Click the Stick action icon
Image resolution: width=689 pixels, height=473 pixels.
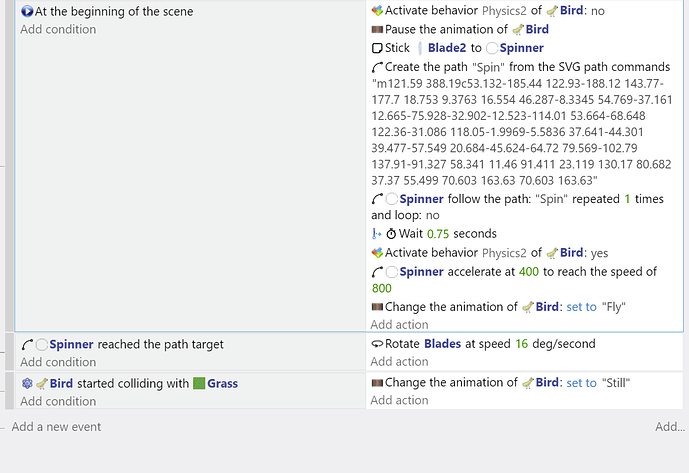point(377,48)
